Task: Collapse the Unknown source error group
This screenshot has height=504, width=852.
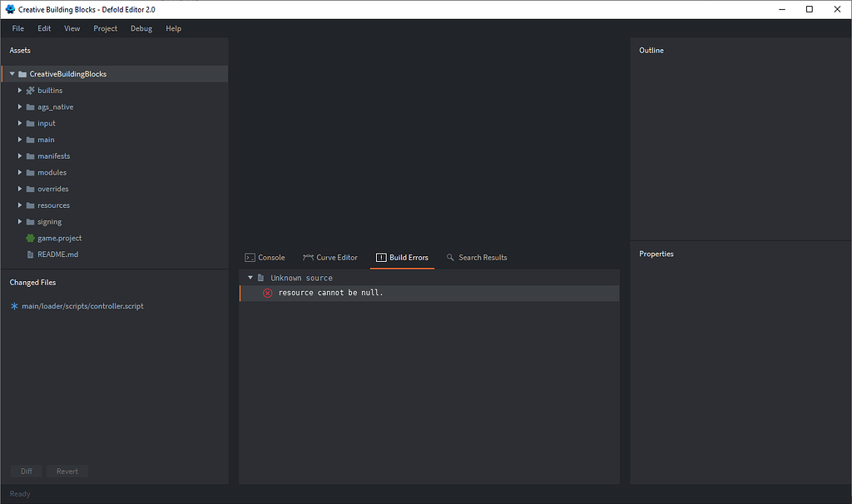Action: (x=250, y=277)
